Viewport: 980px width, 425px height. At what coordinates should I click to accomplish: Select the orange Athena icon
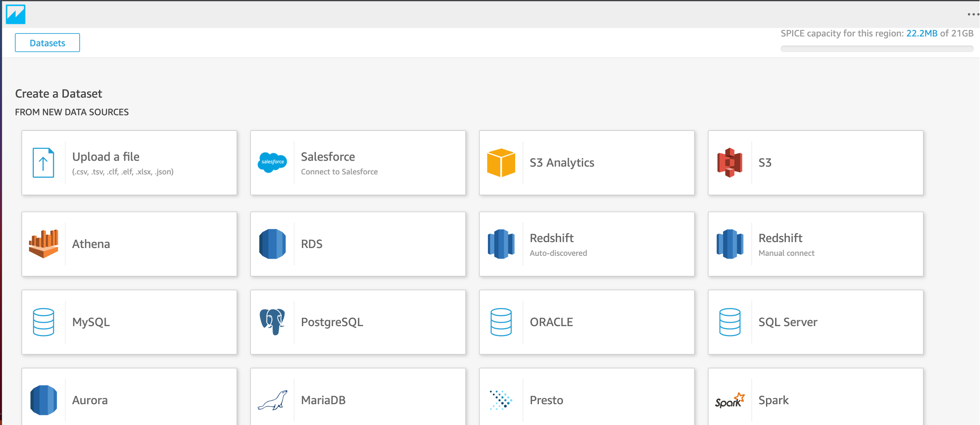[x=43, y=244]
